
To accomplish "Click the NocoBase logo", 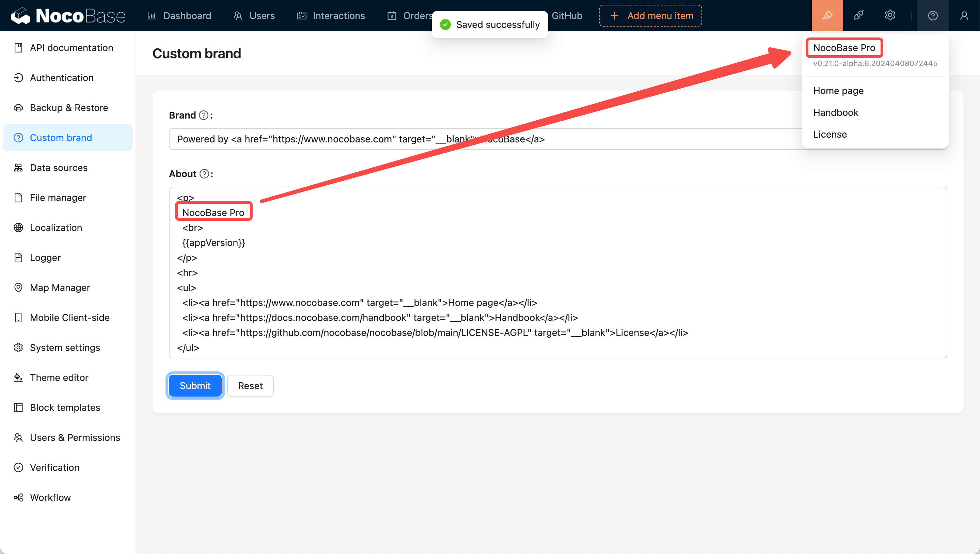I will tap(68, 16).
